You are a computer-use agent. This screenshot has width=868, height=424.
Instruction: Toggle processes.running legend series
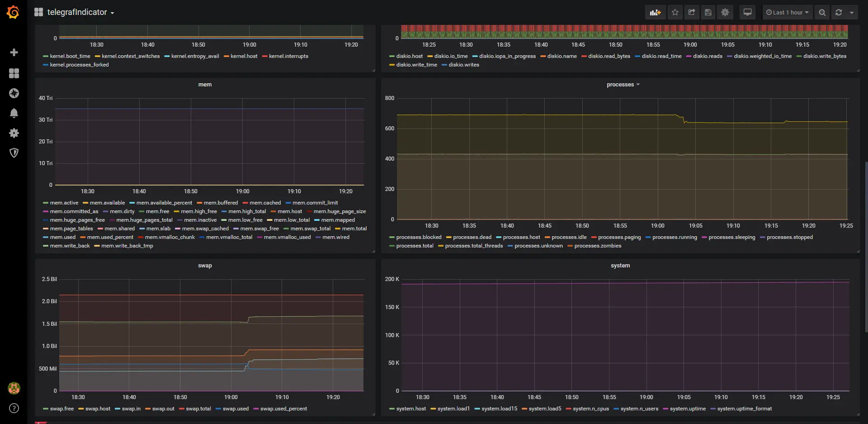(675, 237)
